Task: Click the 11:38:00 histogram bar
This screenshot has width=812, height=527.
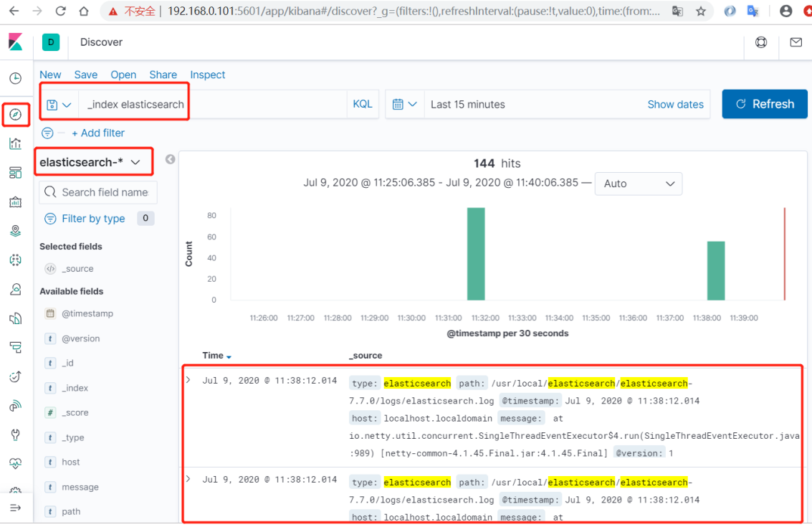Action: tap(716, 271)
